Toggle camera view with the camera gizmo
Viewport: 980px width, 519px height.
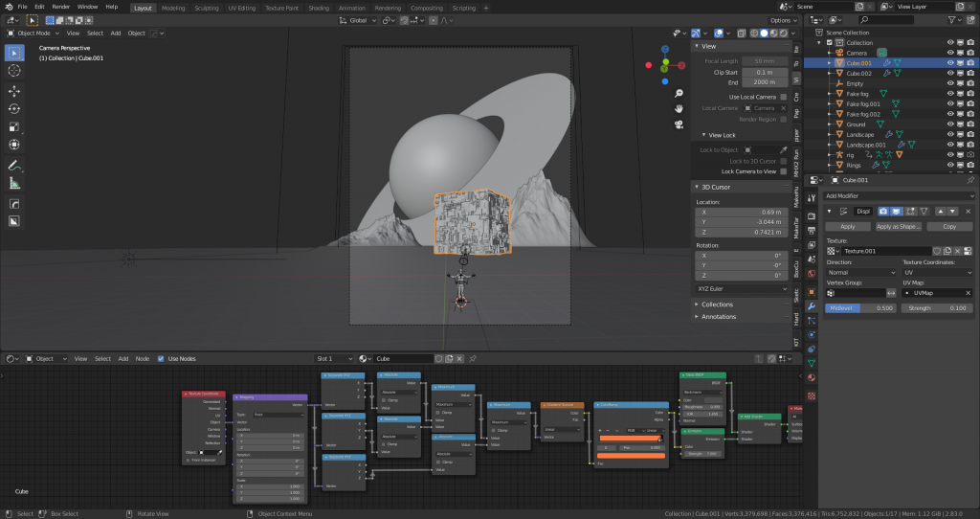(679, 124)
